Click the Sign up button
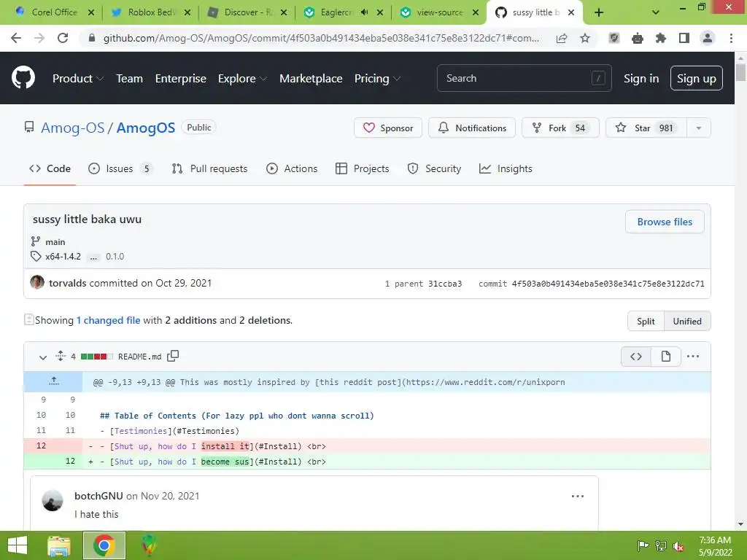This screenshot has width=747, height=560. coord(696,78)
